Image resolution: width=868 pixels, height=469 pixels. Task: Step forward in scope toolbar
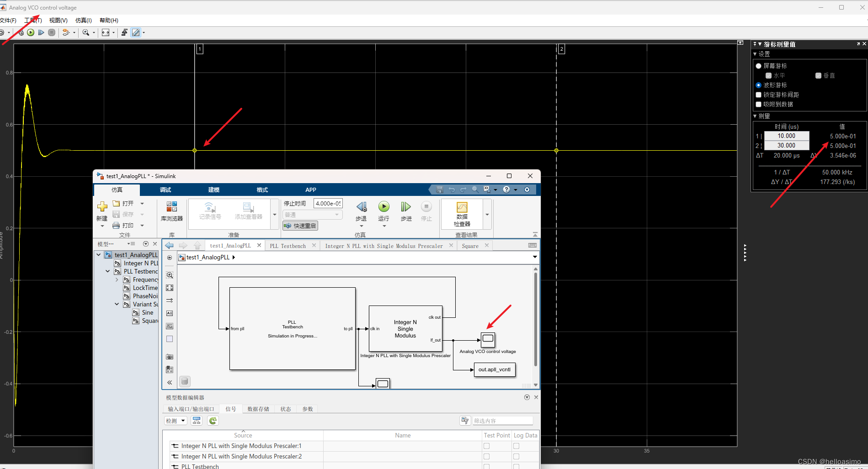click(41, 32)
